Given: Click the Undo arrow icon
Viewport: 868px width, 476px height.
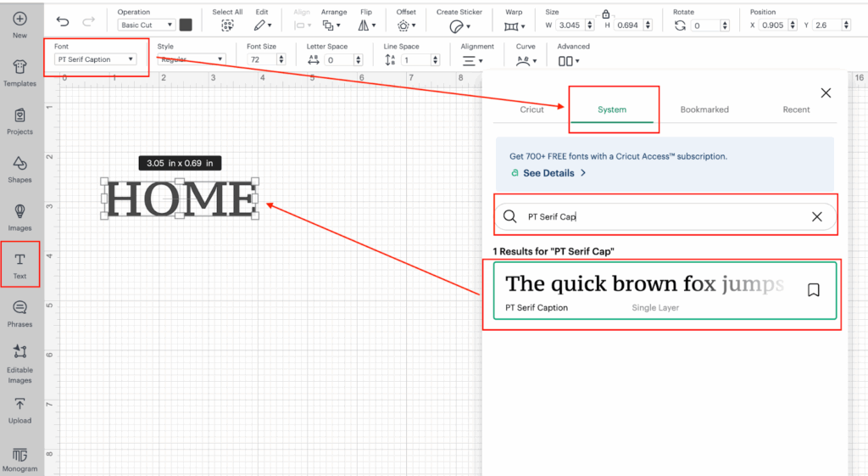Looking at the screenshot, I should (63, 22).
